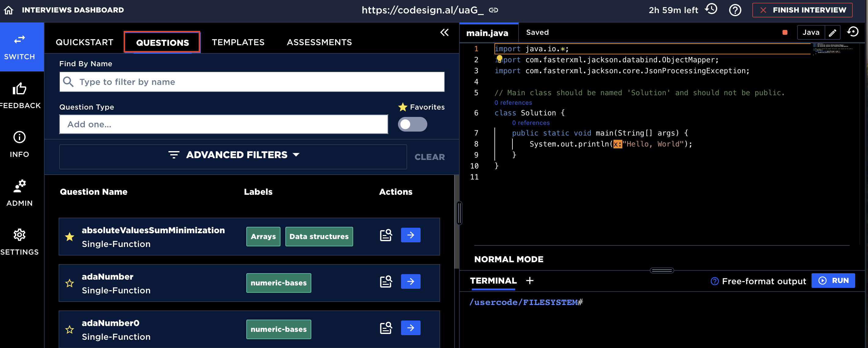Click the panel divider drag handle

click(459, 213)
